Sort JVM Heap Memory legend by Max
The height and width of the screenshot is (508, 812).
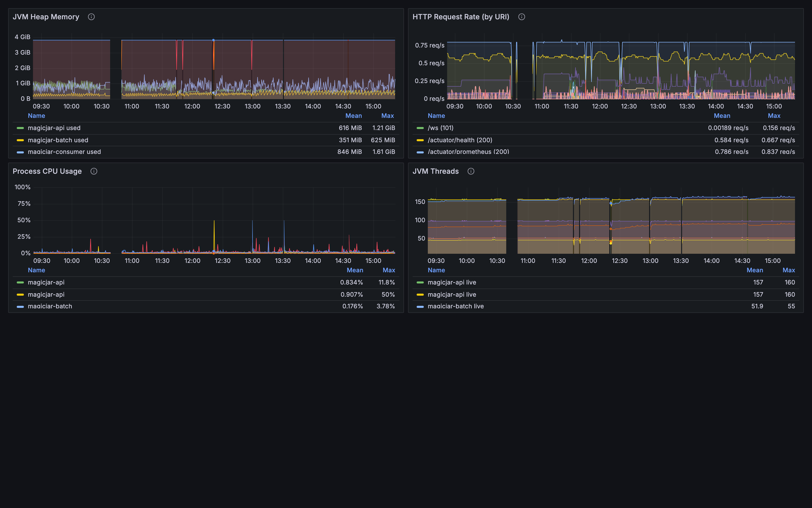click(387, 116)
